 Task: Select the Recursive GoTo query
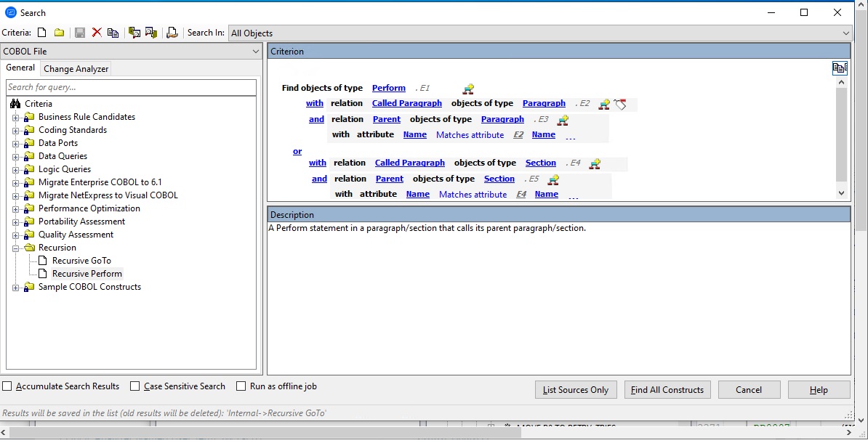tap(81, 261)
